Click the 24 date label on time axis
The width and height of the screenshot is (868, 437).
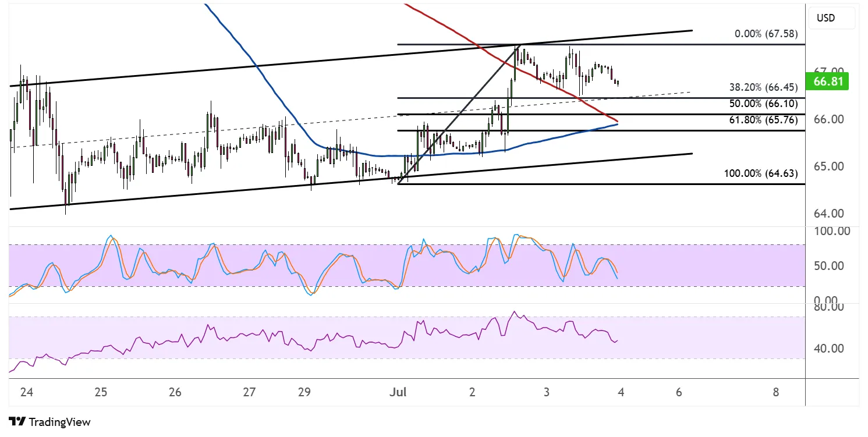pyautogui.click(x=26, y=392)
